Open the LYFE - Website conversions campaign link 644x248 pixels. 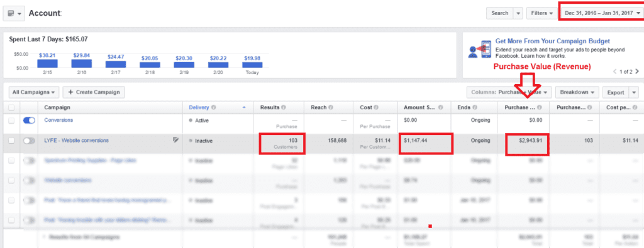(x=76, y=140)
